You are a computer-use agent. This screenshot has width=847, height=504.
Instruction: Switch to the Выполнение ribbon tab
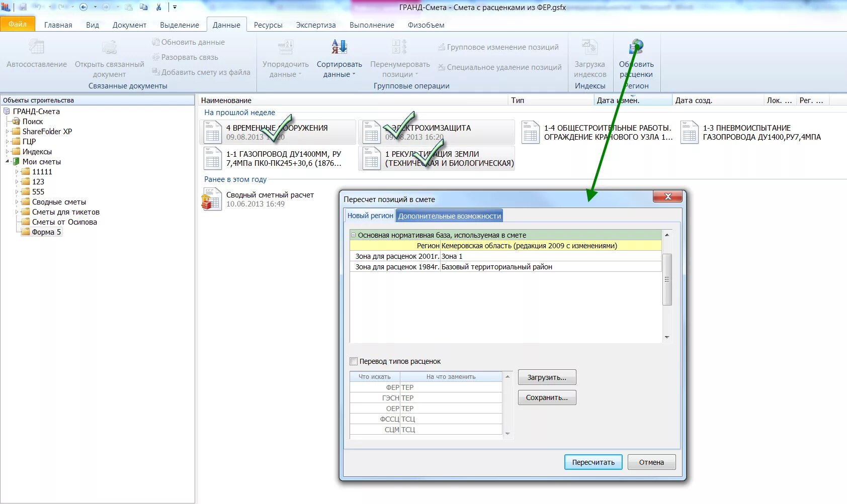372,25
